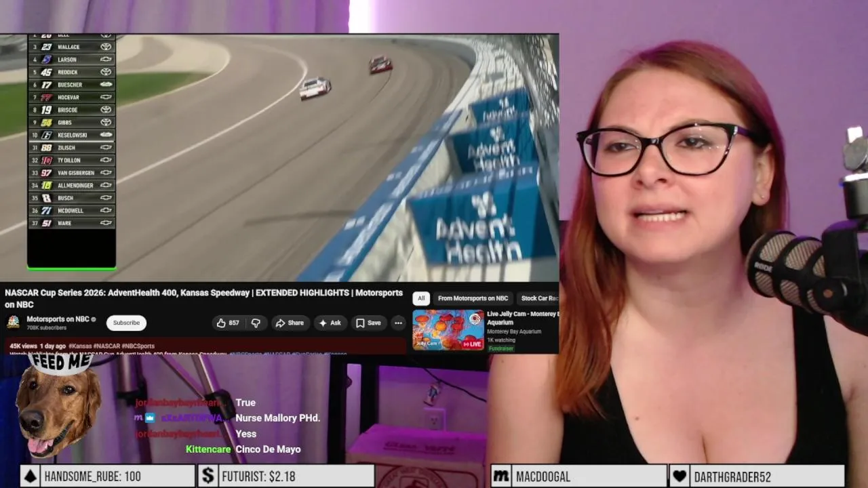Click Larson row in leaderboard

(71, 60)
